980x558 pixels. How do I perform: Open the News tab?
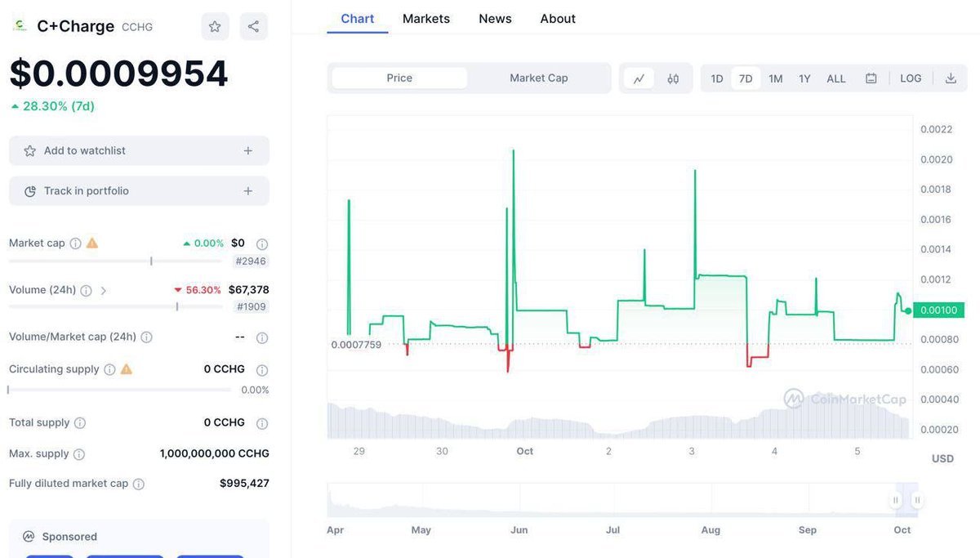[x=495, y=19]
